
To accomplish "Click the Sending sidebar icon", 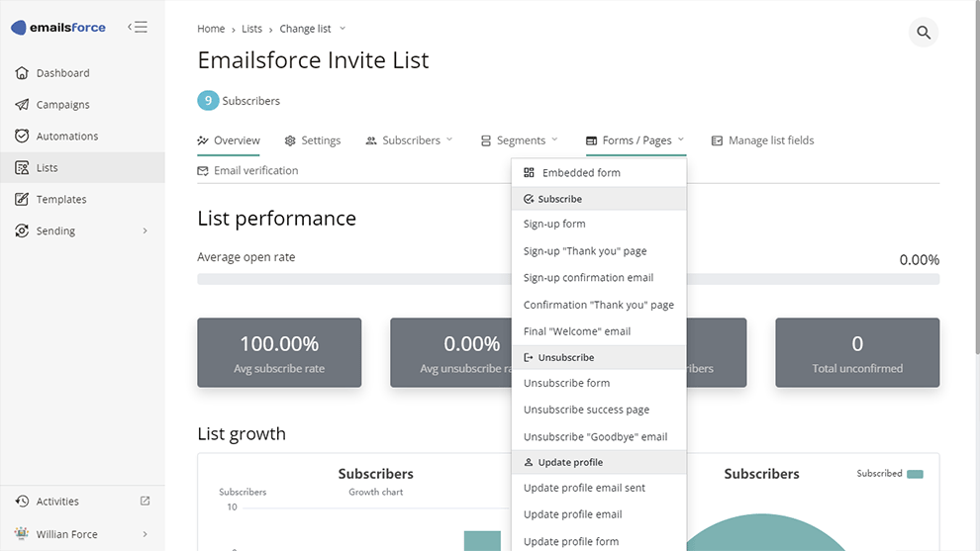I will (x=22, y=230).
